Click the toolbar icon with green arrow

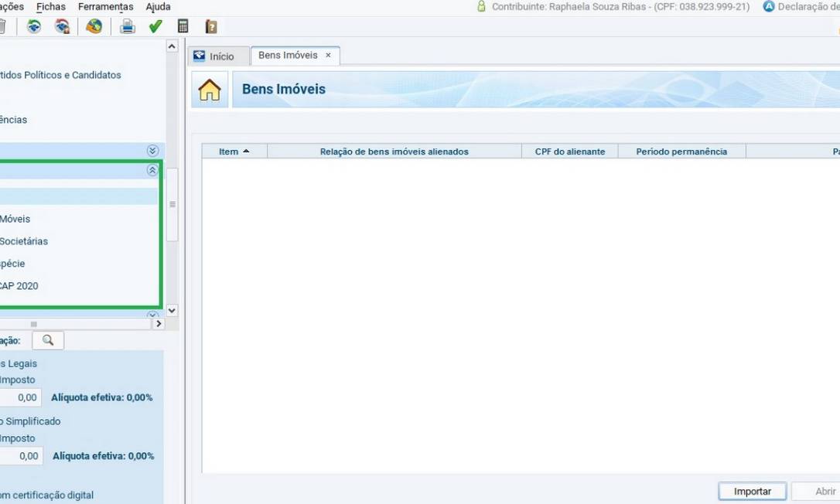pyautogui.click(x=33, y=26)
